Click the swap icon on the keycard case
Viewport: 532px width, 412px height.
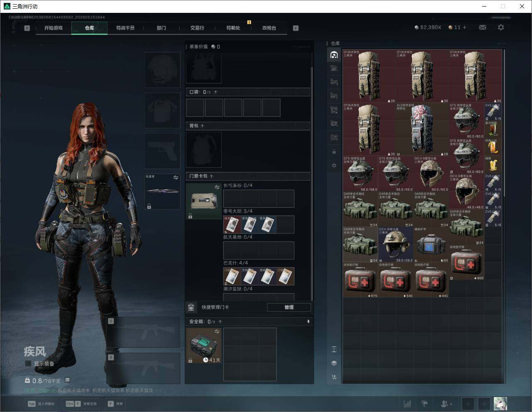[x=217, y=187]
